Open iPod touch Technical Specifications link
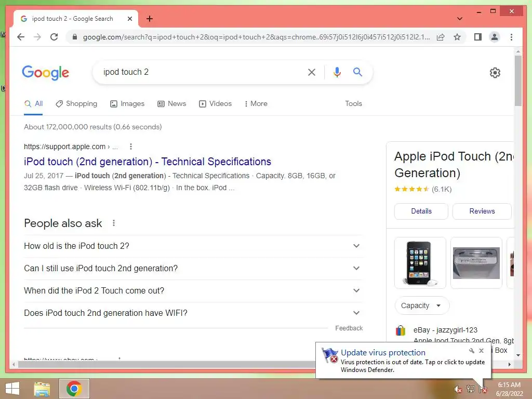Image resolution: width=532 pixels, height=399 pixels. 147,162
